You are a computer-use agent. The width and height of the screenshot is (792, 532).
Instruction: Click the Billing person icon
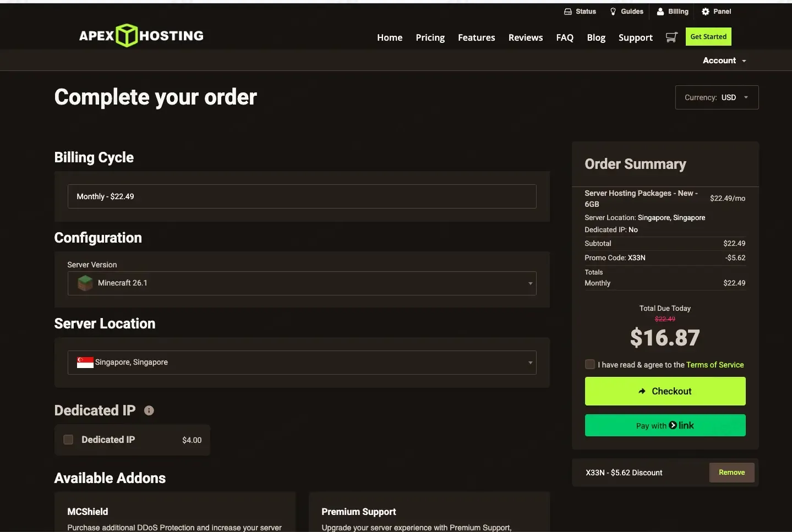[x=660, y=12]
